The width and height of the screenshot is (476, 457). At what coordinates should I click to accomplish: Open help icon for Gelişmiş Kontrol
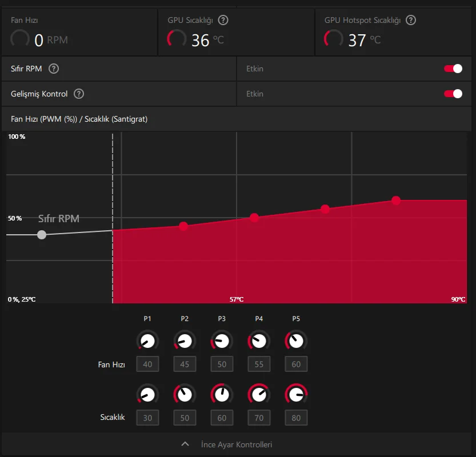(79, 94)
